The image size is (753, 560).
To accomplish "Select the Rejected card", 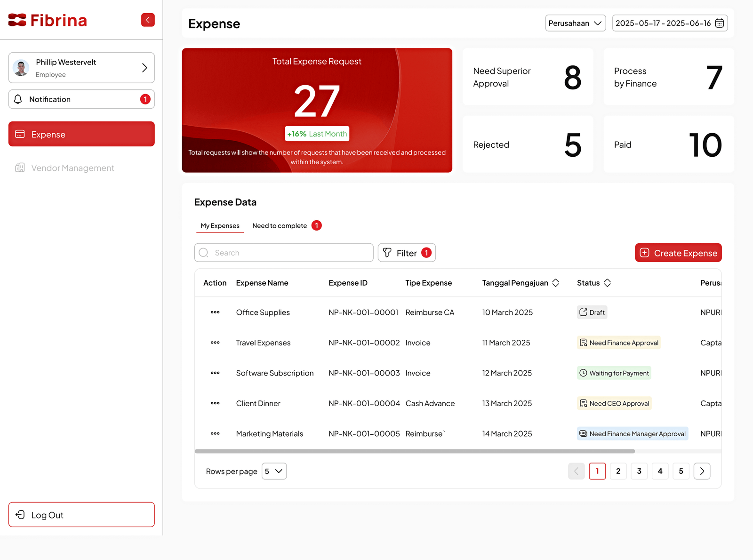I will click(528, 144).
